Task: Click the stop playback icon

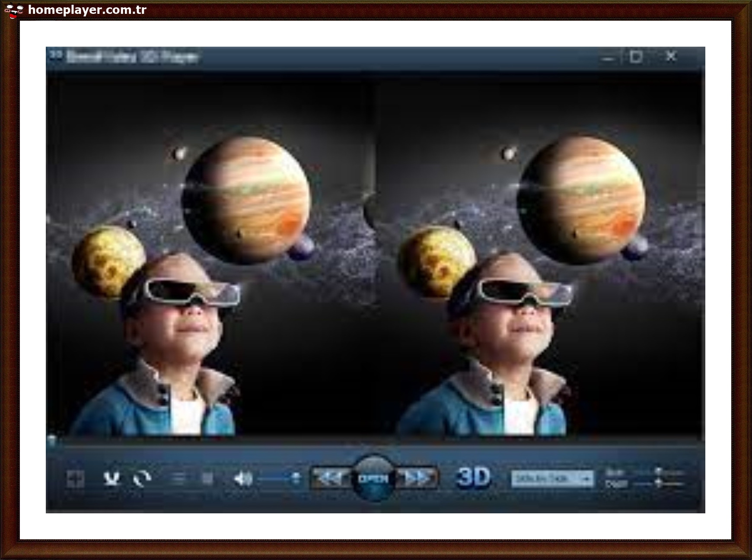Action: (x=207, y=477)
